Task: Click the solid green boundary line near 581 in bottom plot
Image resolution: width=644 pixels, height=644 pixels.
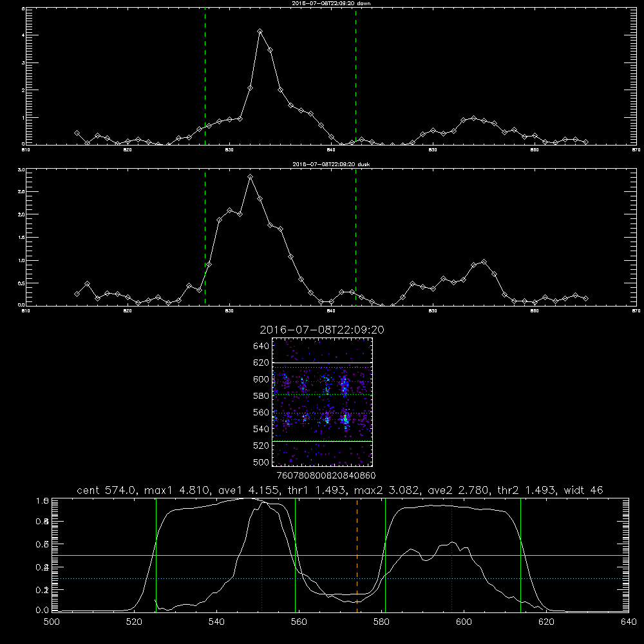Action: (x=385, y=556)
